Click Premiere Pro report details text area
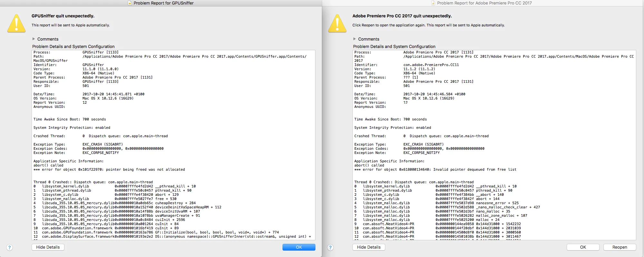Image resolution: width=644 pixels, height=257 pixels. tap(495, 145)
